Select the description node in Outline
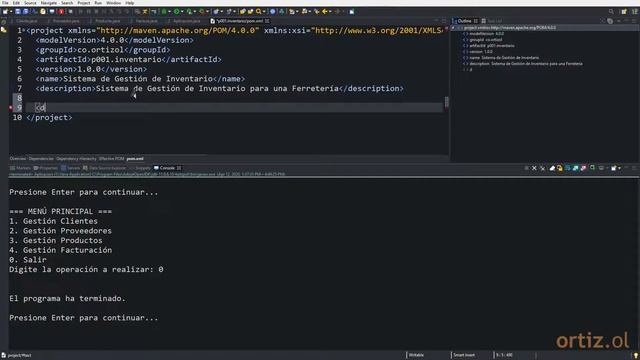This screenshot has height=360, width=640. coord(523,64)
